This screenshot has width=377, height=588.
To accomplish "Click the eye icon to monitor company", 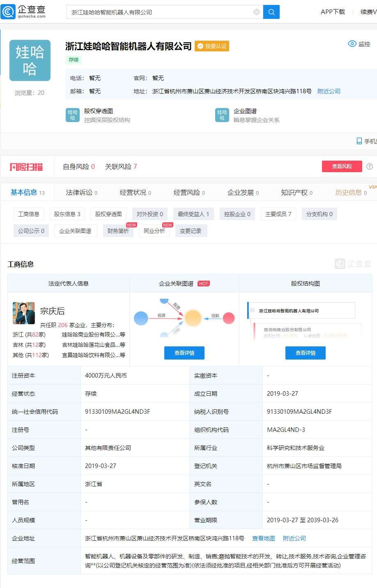I will click(352, 44).
